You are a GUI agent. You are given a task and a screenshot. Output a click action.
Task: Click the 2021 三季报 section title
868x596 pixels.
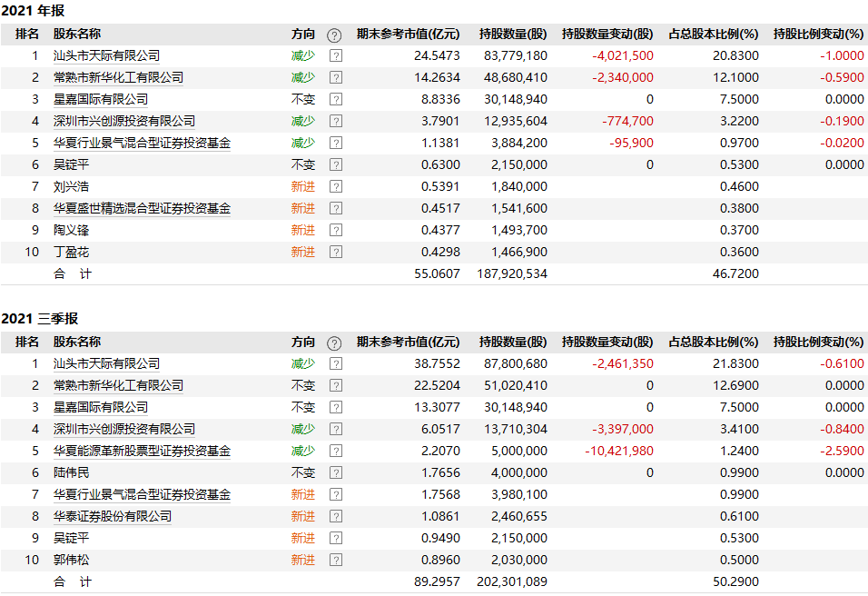(x=40, y=319)
